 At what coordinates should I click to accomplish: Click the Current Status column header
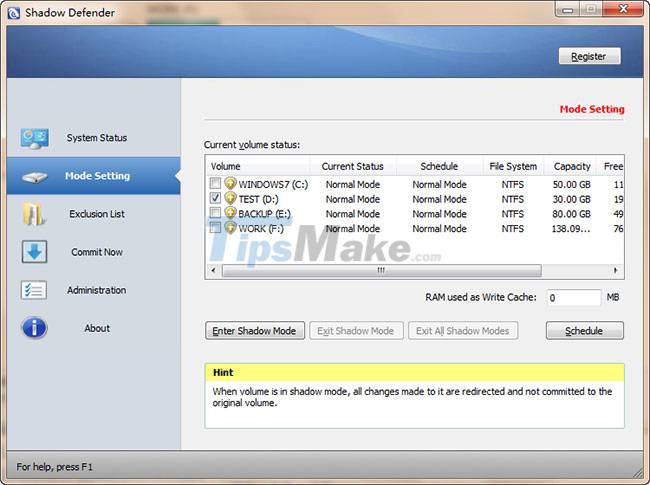[x=353, y=166]
